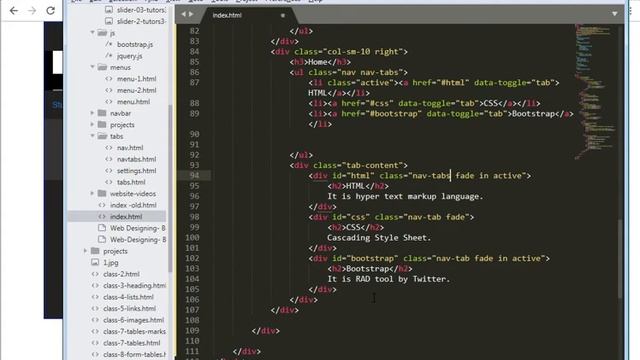640x360 pixels.
Task: Click the folder icon of website-videos
Action: coord(102,193)
